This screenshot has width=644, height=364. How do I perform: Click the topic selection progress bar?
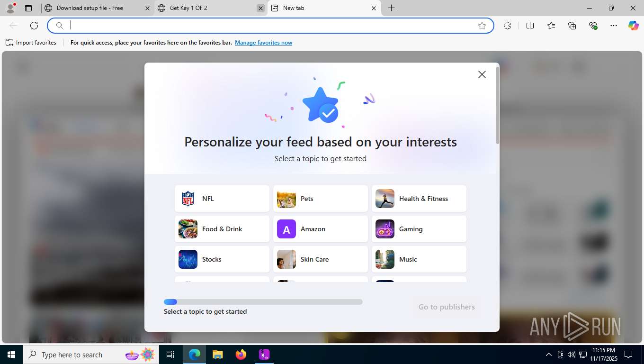click(x=263, y=302)
